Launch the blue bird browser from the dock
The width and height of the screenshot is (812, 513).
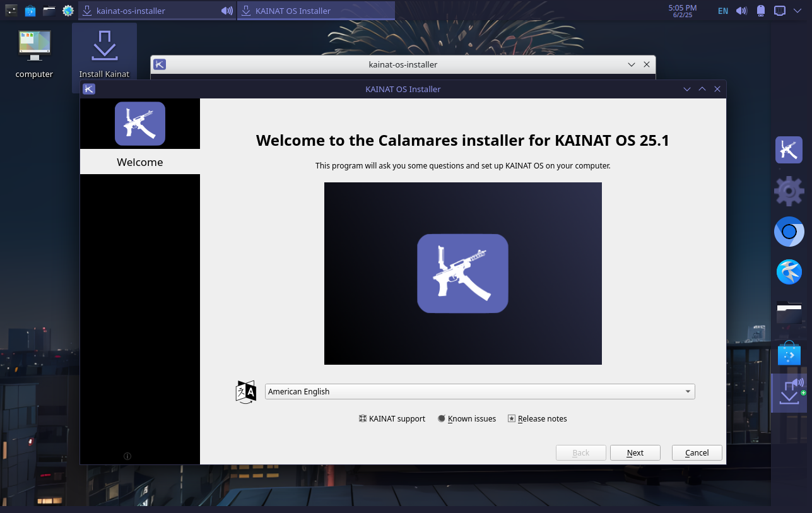789,272
